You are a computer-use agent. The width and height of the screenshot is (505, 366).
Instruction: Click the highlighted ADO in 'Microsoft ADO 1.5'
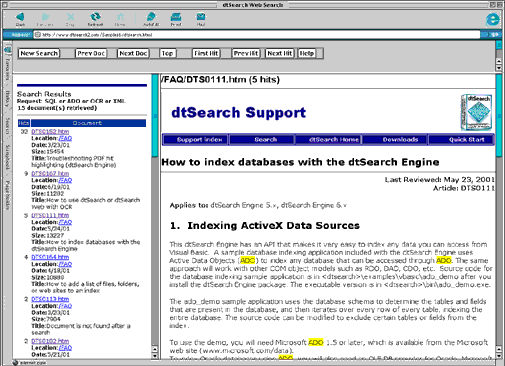(x=316, y=342)
